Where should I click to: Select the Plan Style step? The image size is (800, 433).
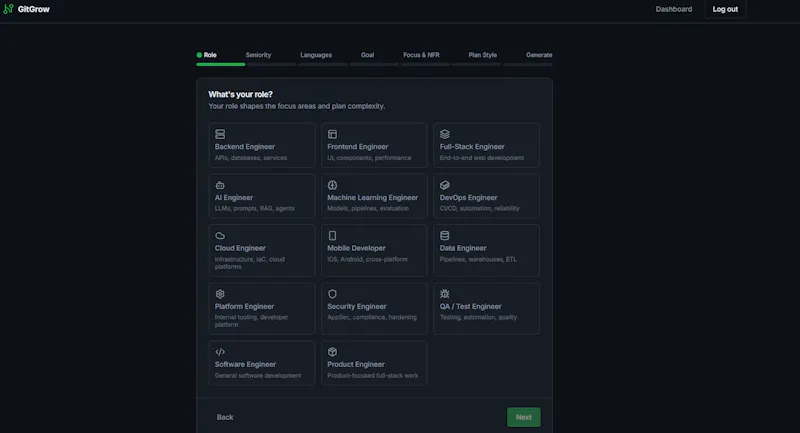click(x=482, y=55)
